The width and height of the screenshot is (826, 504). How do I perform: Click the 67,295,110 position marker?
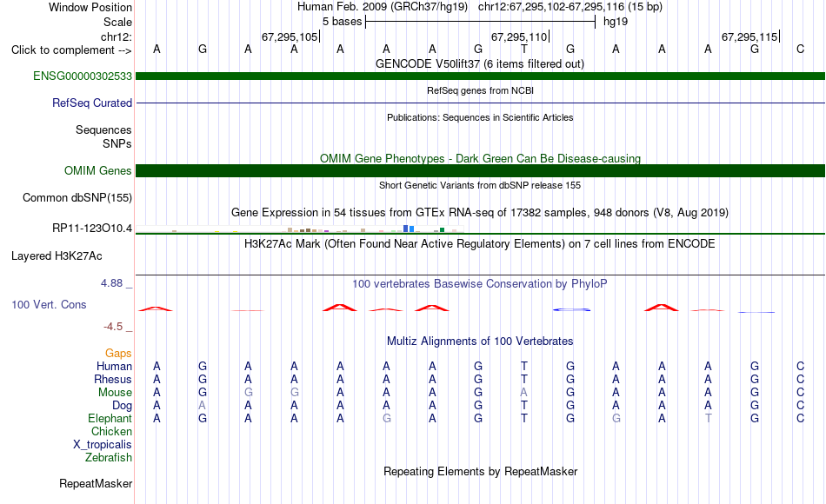pyautogui.click(x=520, y=36)
